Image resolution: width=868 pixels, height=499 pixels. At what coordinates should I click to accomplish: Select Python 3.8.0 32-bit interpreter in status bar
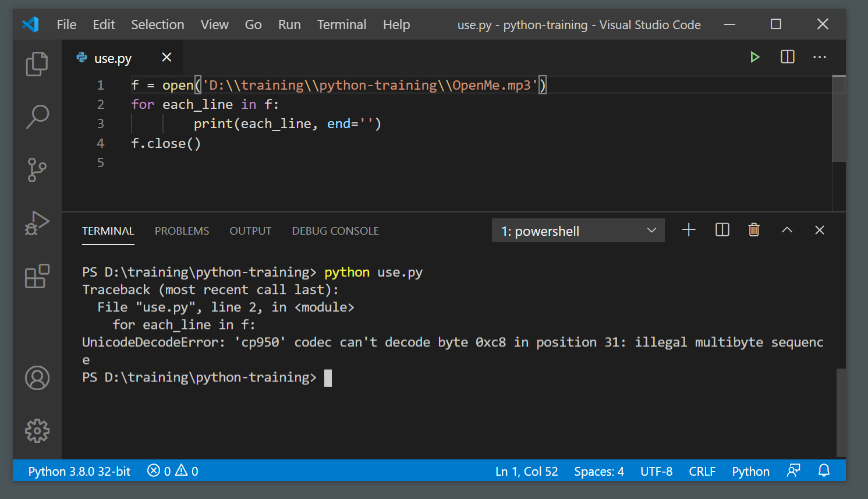pyautogui.click(x=79, y=471)
